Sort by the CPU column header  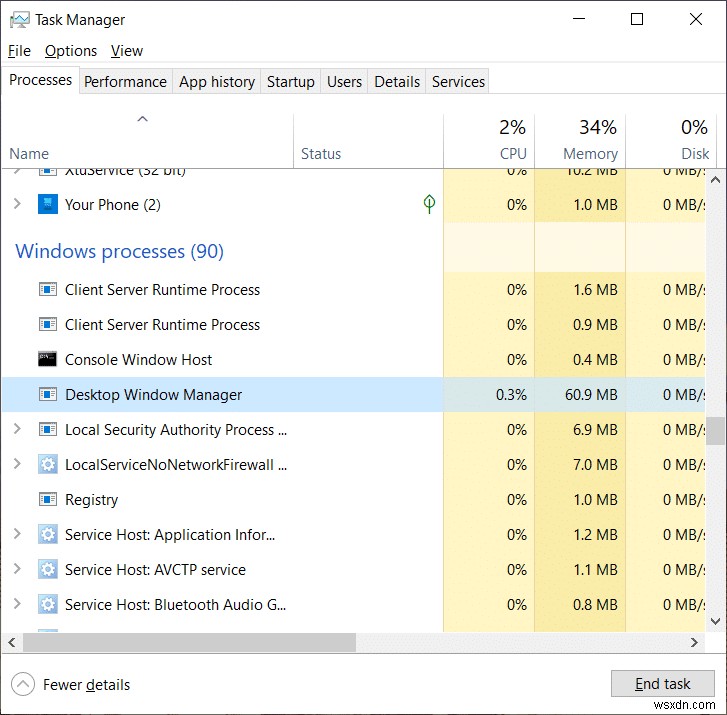[x=489, y=141]
